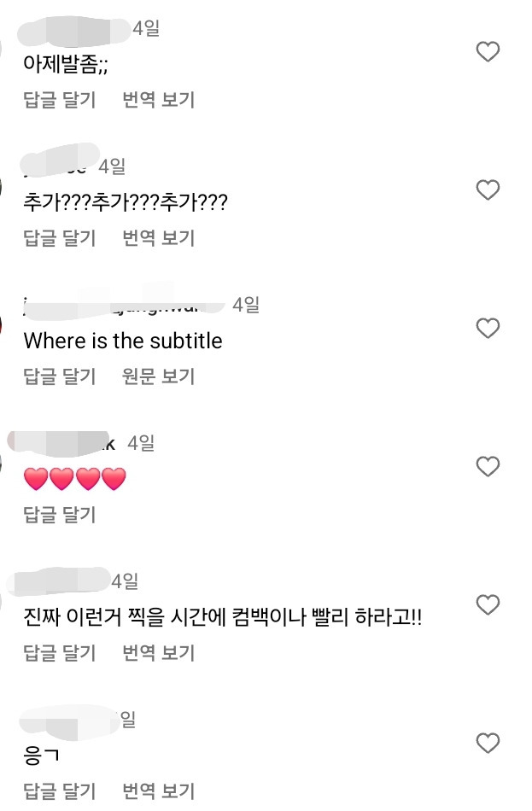Open profile picture of hearts commenter
532x811 pixels.
coord(3,463)
